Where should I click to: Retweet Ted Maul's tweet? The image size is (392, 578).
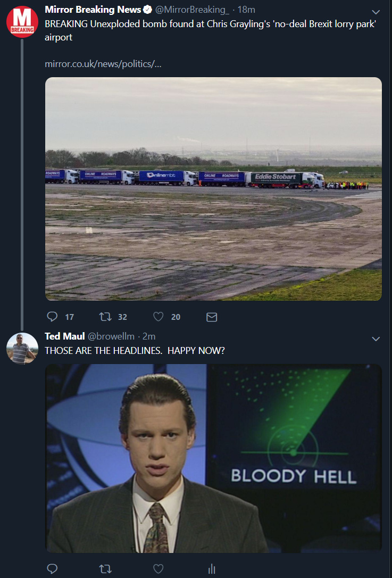pos(105,568)
